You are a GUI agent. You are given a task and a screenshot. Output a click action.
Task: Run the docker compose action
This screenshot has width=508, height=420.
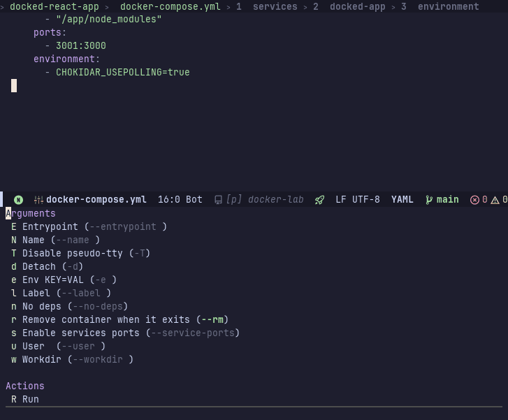(x=30, y=399)
